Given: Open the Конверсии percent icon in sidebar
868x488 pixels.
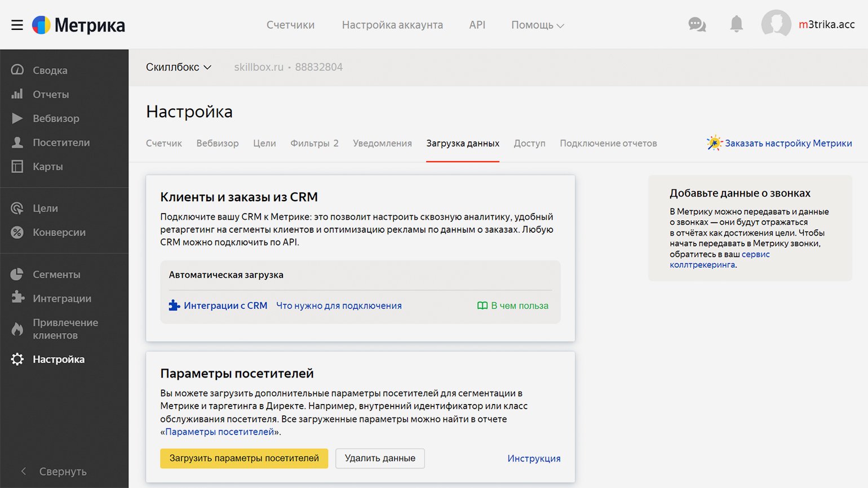Looking at the screenshot, I should pyautogui.click(x=17, y=232).
